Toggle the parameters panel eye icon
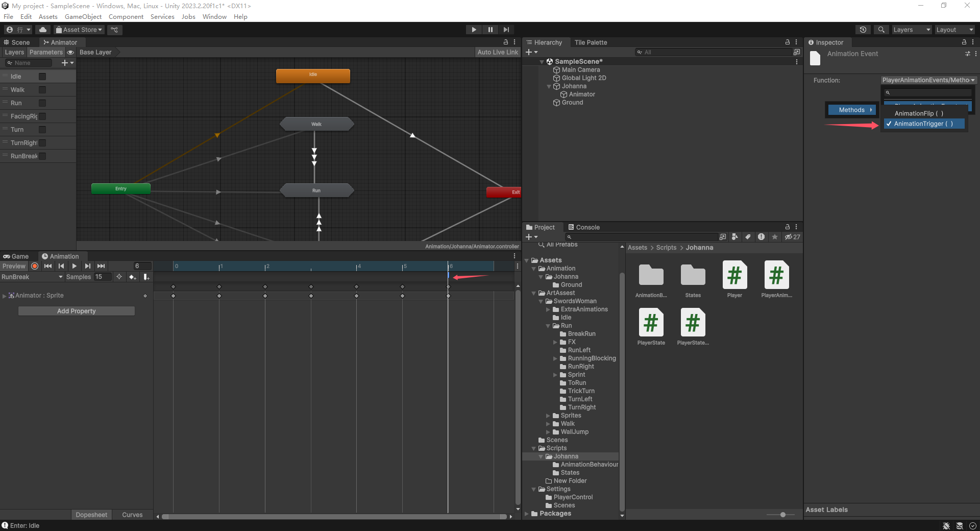The image size is (980, 531). click(x=70, y=52)
